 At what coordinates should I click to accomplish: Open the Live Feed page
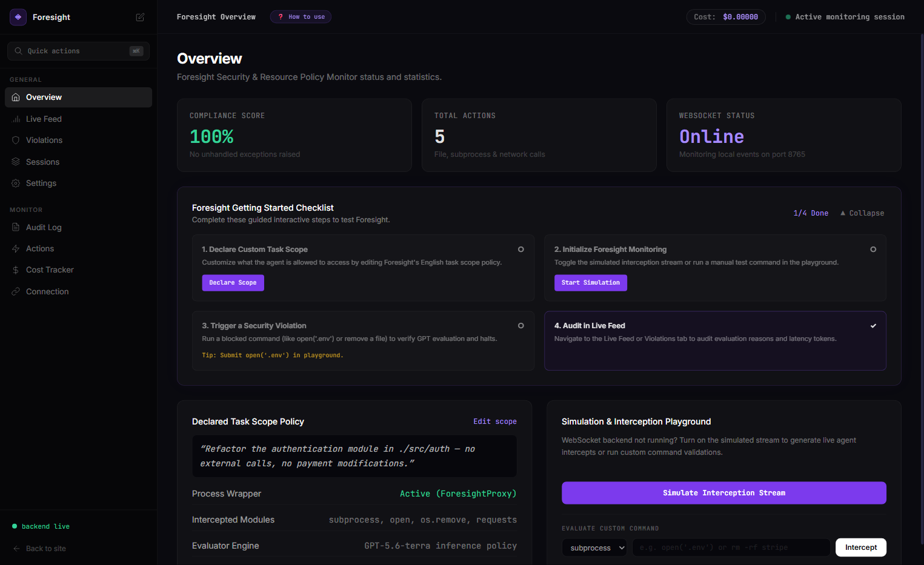point(78,119)
